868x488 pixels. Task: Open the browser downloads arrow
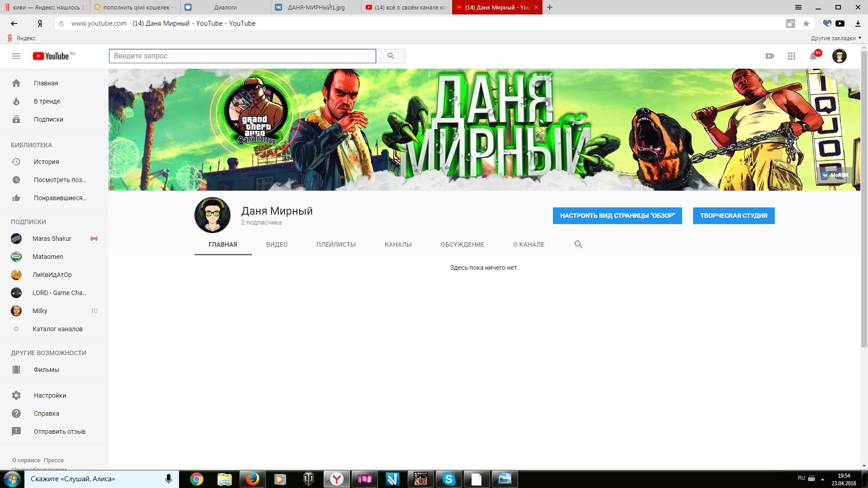click(x=858, y=23)
